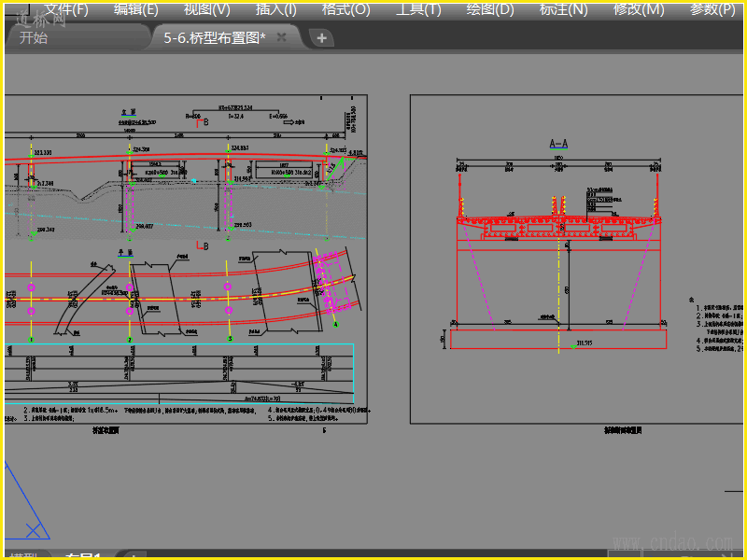Select the red B section marker below elevation
The image size is (747, 560).
pyautogui.click(x=203, y=245)
